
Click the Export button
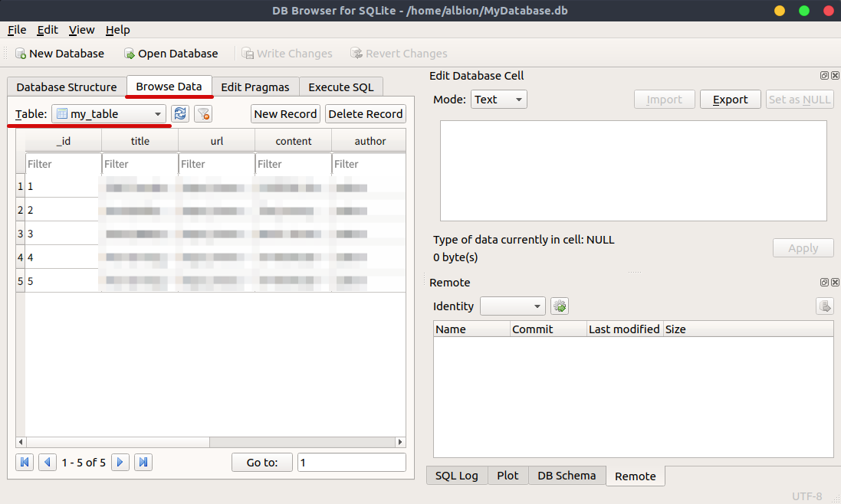pyautogui.click(x=729, y=99)
